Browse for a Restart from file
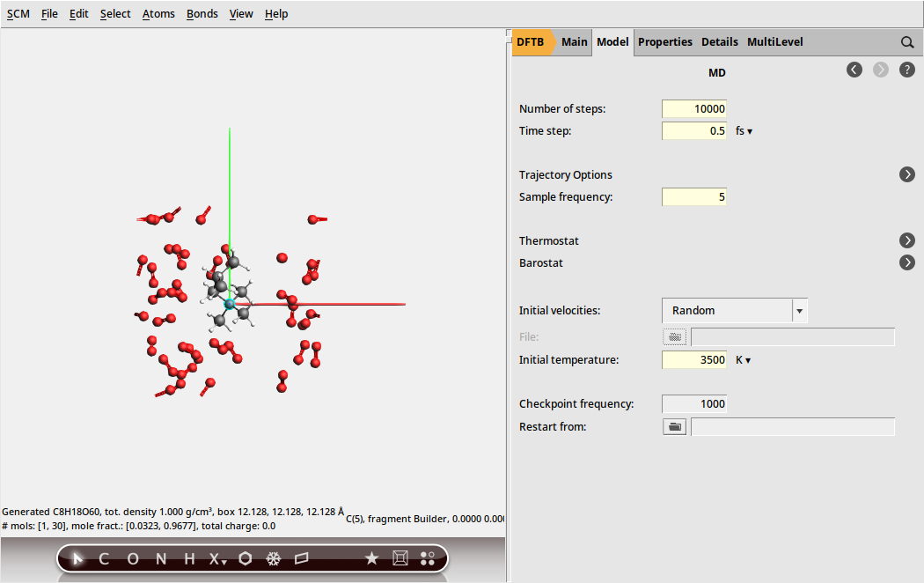924x583 pixels. point(674,426)
